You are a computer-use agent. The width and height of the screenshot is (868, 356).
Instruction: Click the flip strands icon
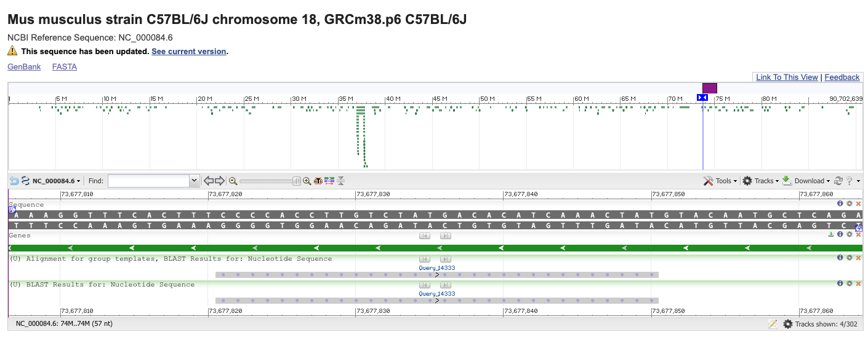tap(26, 181)
